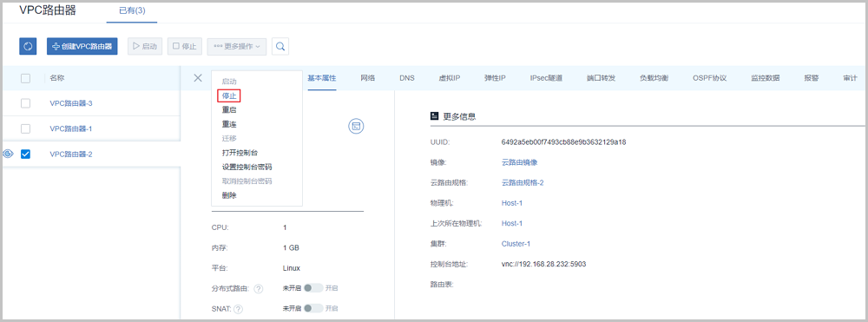Open the search magnifier icon

(280, 47)
